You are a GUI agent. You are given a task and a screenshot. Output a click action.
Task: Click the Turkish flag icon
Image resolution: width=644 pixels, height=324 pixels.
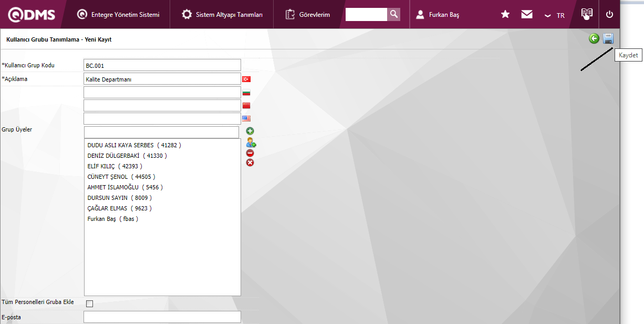point(246,79)
